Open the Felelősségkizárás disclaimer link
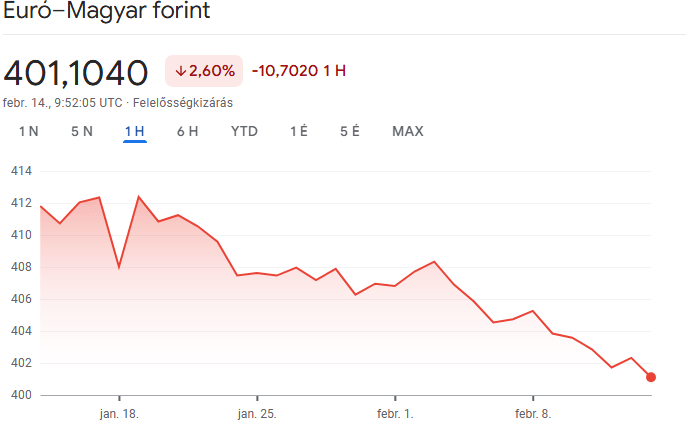The width and height of the screenshot is (686, 438). 183,103
